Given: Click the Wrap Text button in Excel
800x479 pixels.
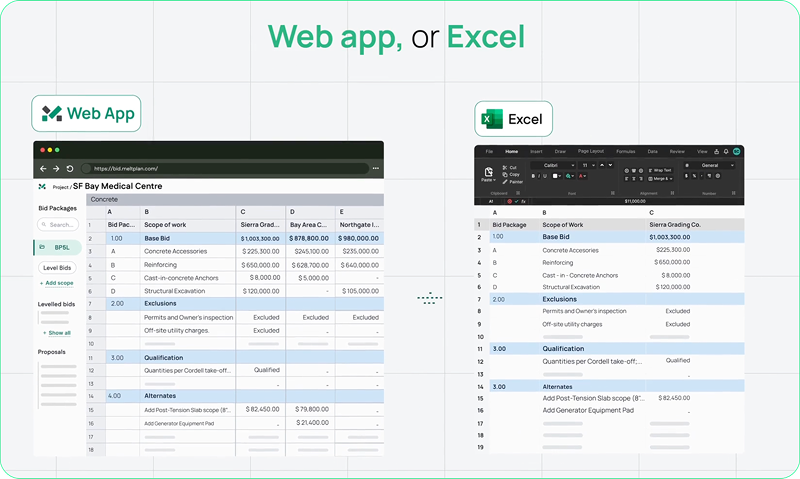Looking at the screenshot, I should click(660, 170).
